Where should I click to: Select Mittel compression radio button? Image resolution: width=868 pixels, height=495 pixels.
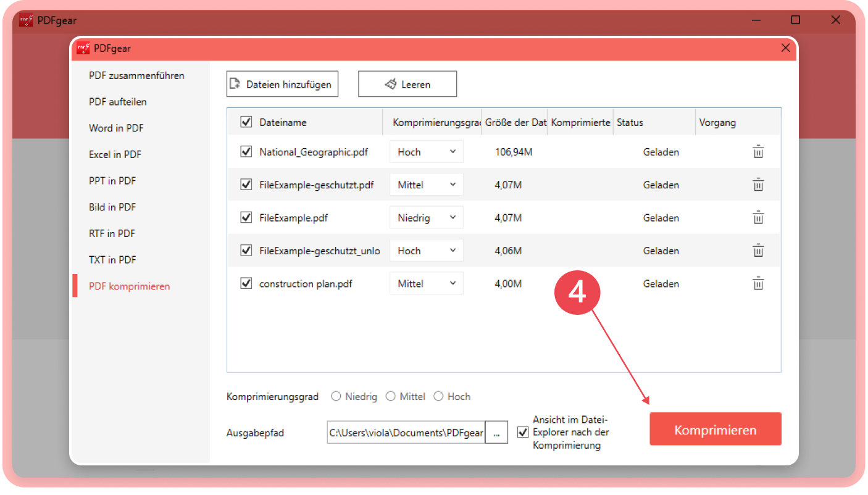pos(390,396)
